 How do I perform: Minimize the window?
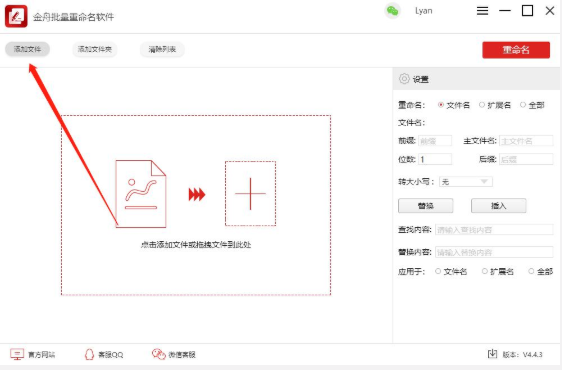505,11
